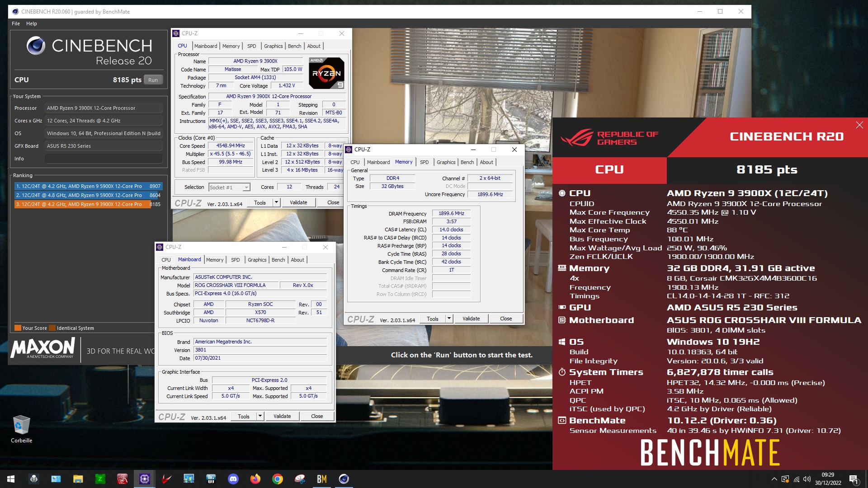Open CPU-Z purple chip icon in taskbar
868x488 pixels.
pos(145,479)
